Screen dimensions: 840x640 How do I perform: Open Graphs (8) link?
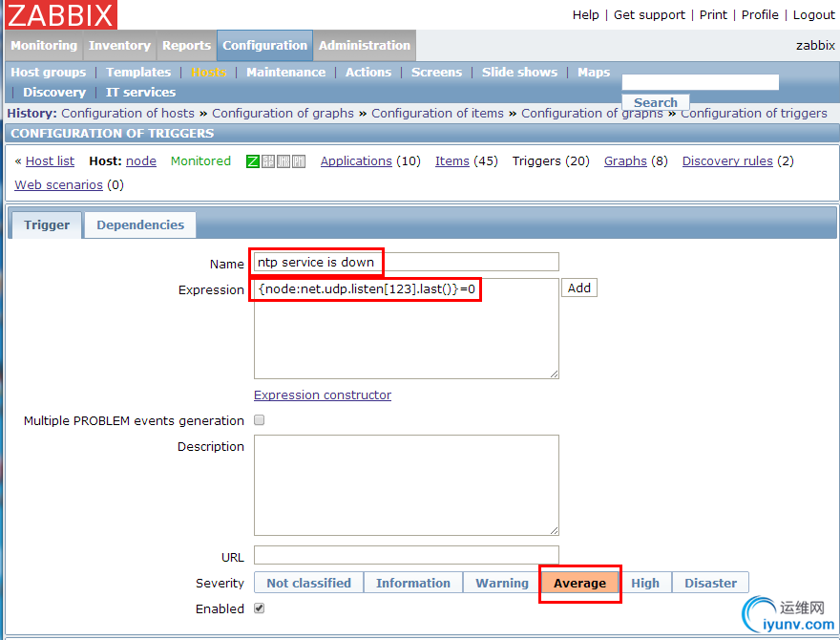click(x=625, y=161)
